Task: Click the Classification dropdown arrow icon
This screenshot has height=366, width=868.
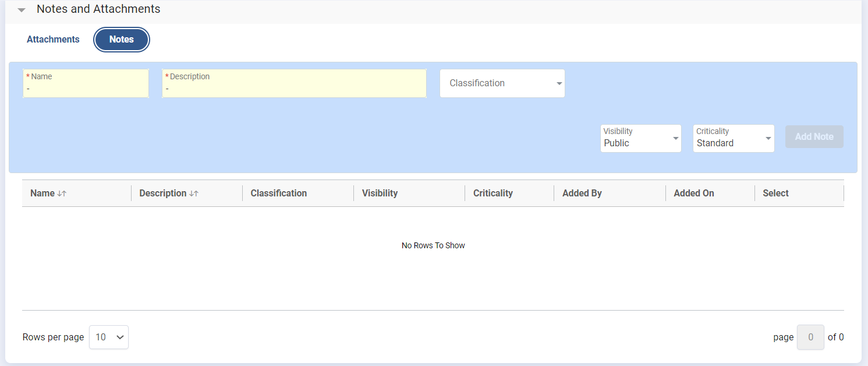Action: pyautogui.click(x=559, y=84)
